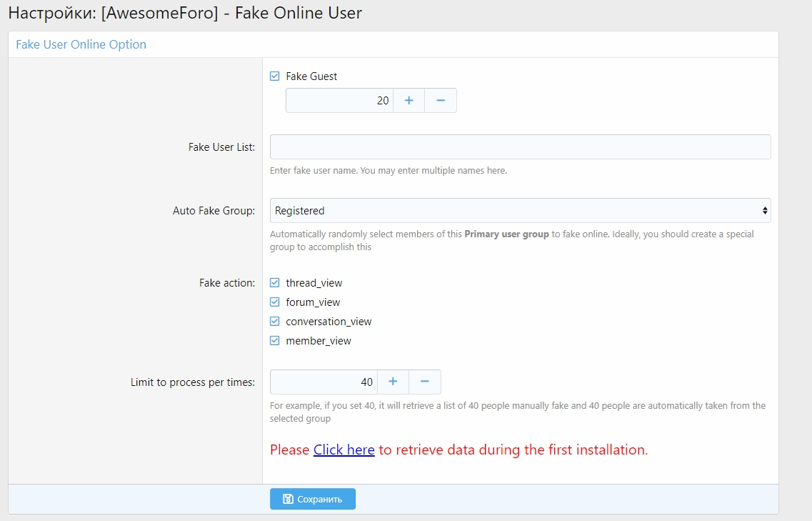Screen dimensions: 812x521
Task: Disable the forum_view fake action
Action: 275,302
